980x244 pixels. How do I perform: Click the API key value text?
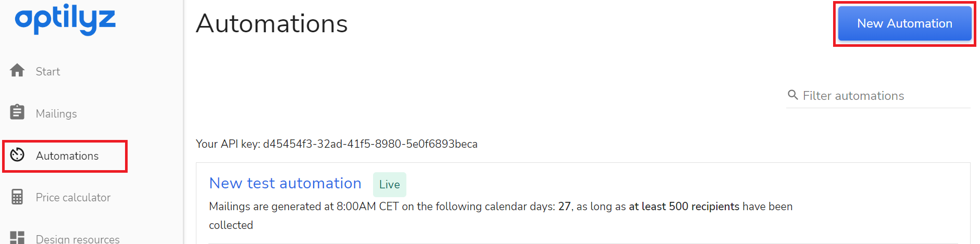pos(370,144)
